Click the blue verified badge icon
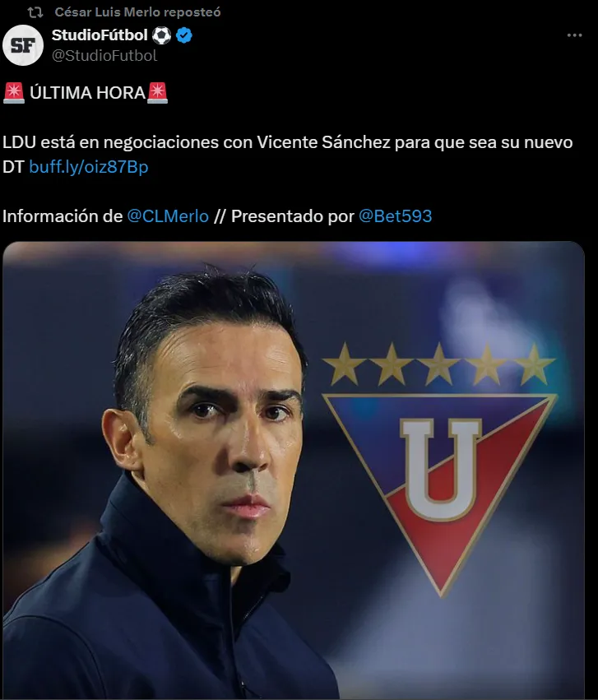 (x=184, y=35)
